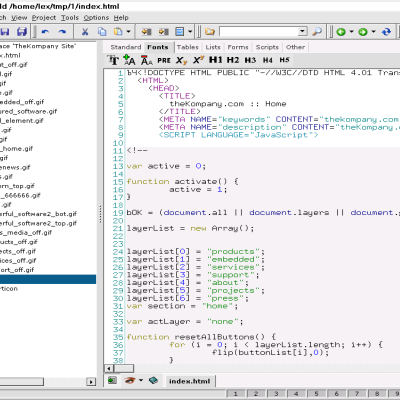This screenshot has width=400, height=400.
Task: Open the View menu
Action: pyautogui.click(x=19, y=18)
